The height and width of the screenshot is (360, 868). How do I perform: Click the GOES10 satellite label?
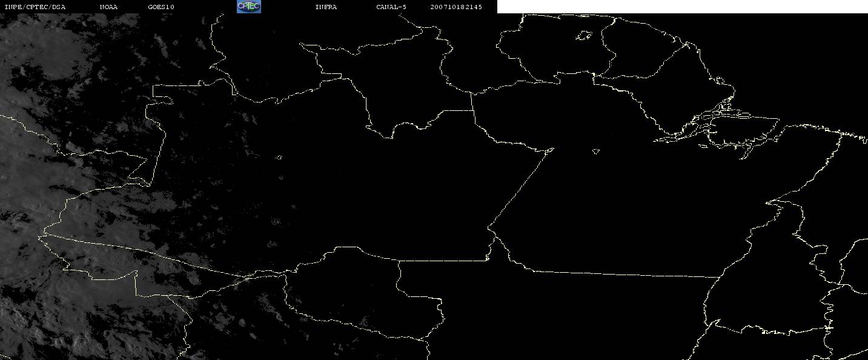pyautogui.click(x=161, y=7)
